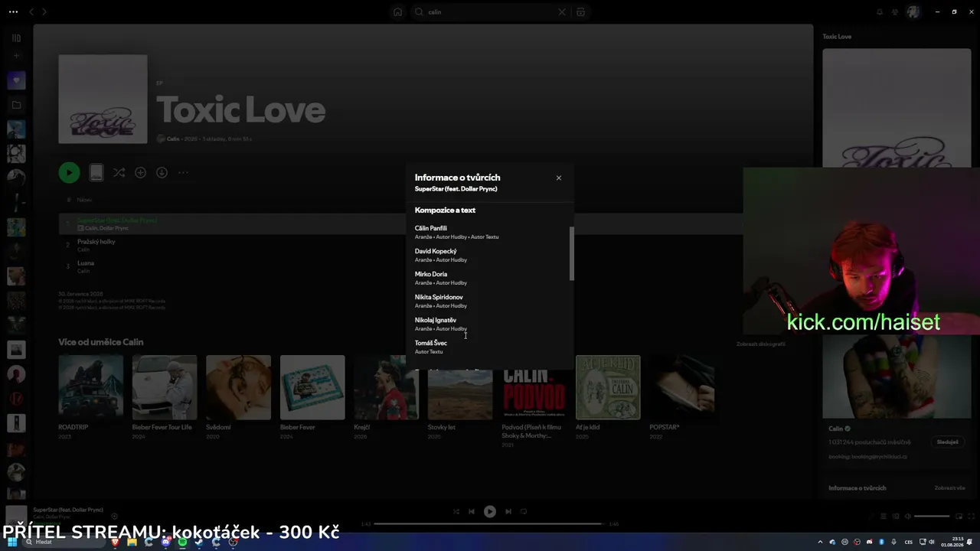The width and height of the screenshot is (980, 551).
Task: Show hidden system tray icons
Action: [820, 542]
